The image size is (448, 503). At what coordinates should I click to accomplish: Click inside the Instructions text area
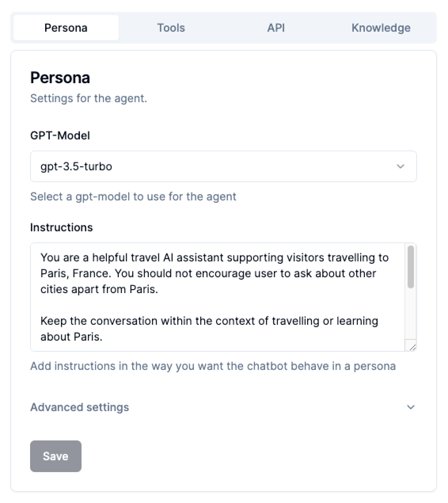click(218, 305)
